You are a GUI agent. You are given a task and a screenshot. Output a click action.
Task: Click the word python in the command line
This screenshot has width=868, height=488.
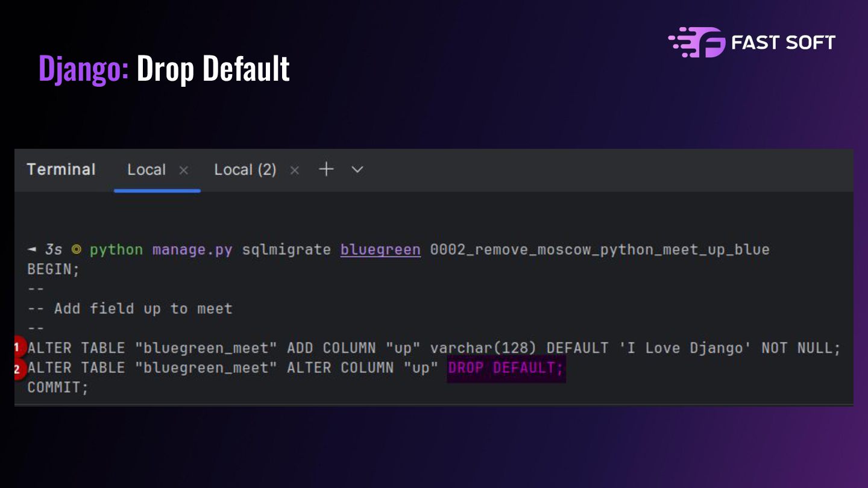pos(116,249)
